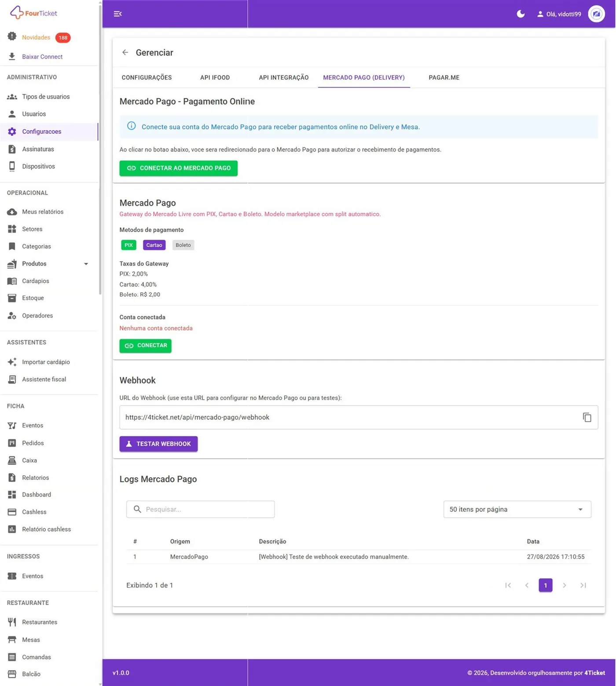Image resolution: width=616 pixels, height=686 pixels.
Task: Open Dispositivos via the phone icon
Action: (x=12, y=166)
